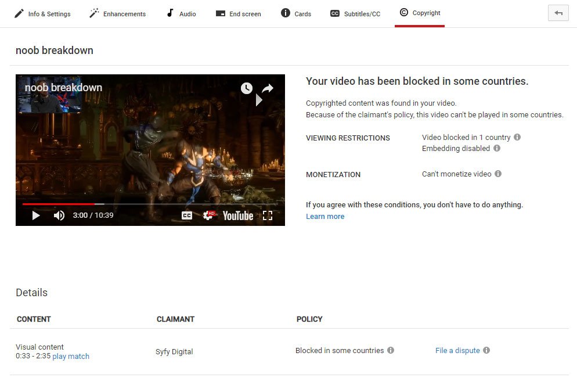Click play match for visual content
Screen dimensions: 577x392
pyautogui.click(x=71, y=357)
